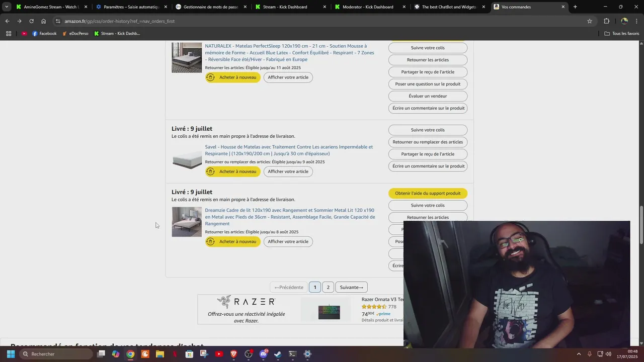The image size is (644, 362).
Task: Open a new browser tab
Action: tap(575, 7)
